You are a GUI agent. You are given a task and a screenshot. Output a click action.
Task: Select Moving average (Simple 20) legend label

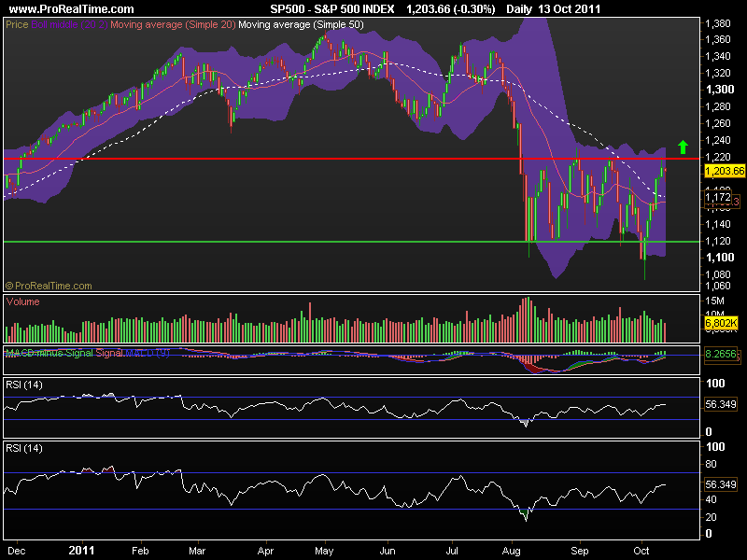tap(173, 24)
